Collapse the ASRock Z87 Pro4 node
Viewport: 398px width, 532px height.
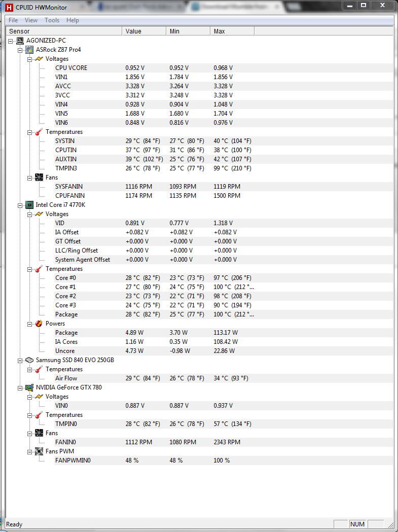20,50
